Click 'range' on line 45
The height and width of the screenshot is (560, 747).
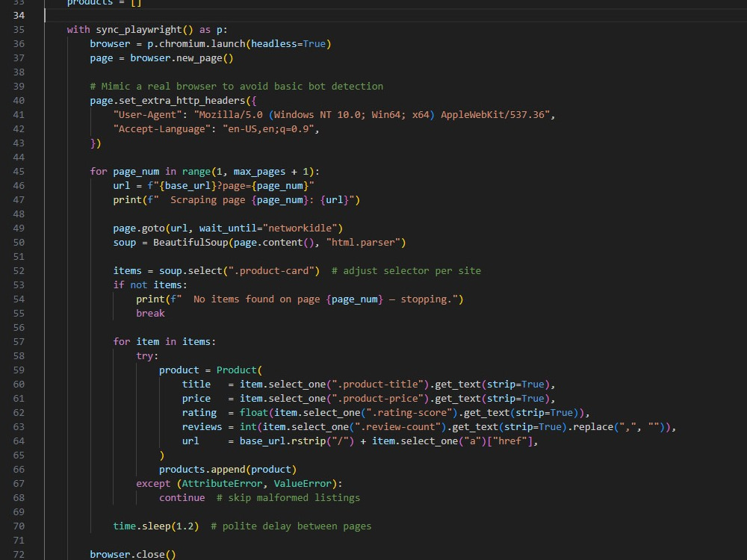[196, 172]
